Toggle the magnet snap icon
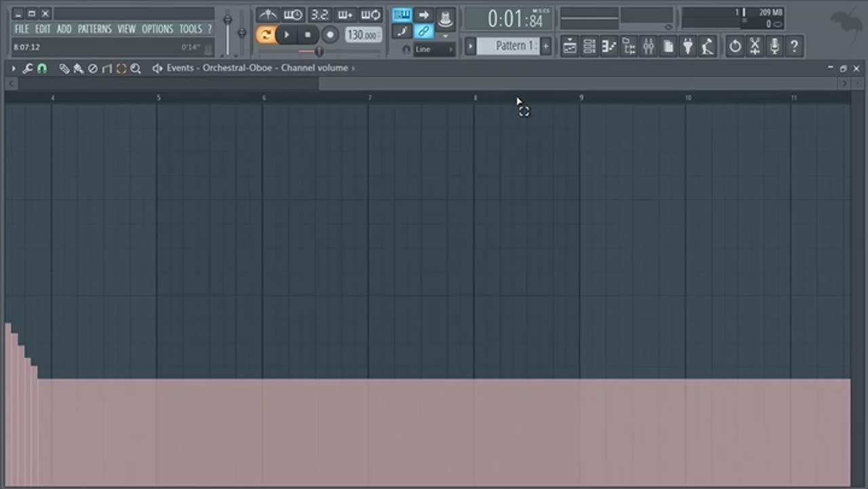868x489 pixels. tap(42, 69)
